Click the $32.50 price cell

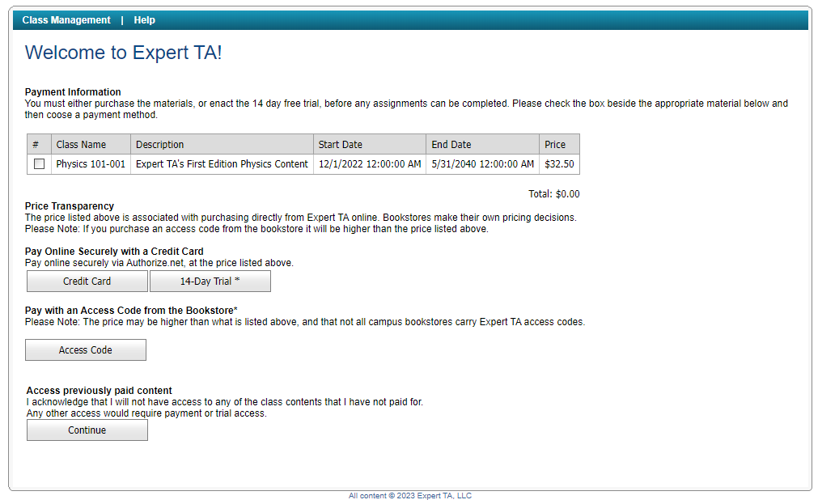click(559, 164)
